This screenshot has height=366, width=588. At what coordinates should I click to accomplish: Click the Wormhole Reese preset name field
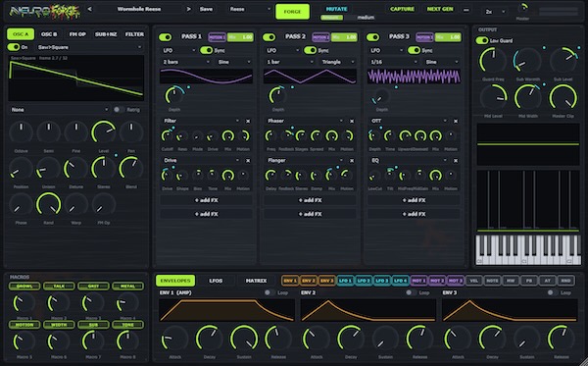(139, 9)
